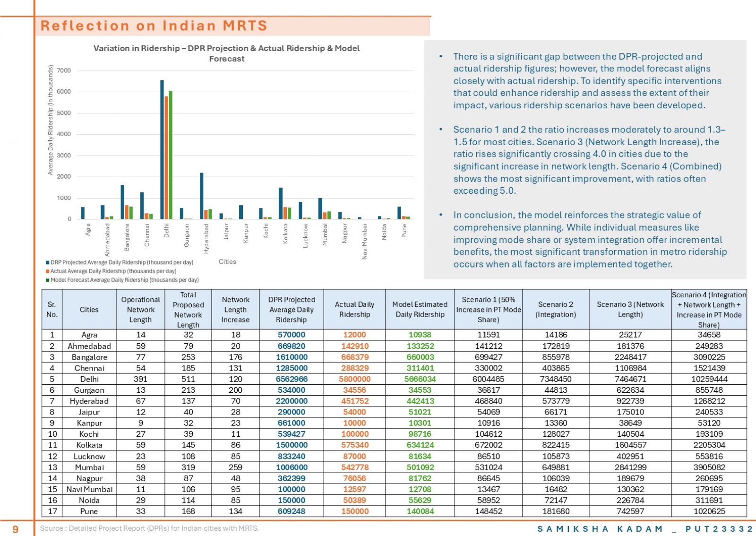The height and width of the screenshot is (536, 756).
Task: Click the 'Scenario 2 (Integration)' header
Action: tap(556, 310)
